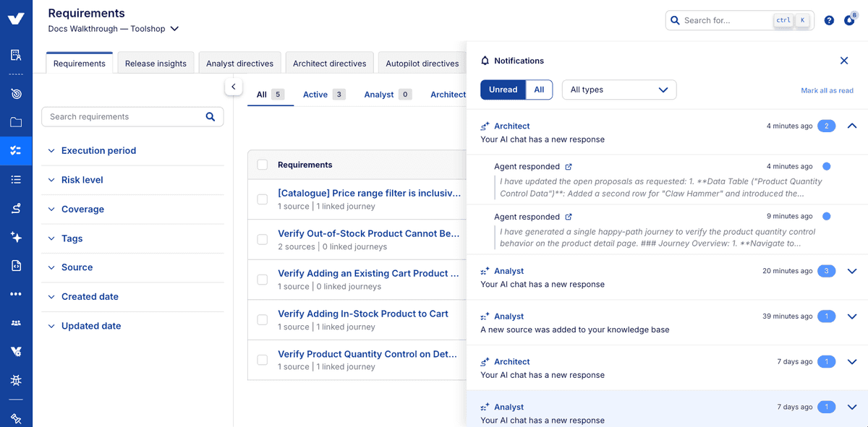Expand the Analyst 20 minutes ago notification group

852,271
